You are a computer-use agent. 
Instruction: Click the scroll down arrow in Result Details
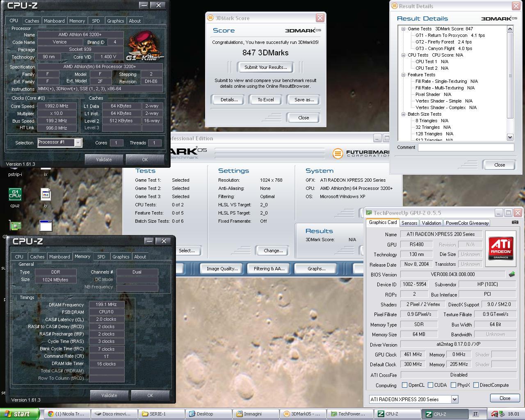point(510,137)
